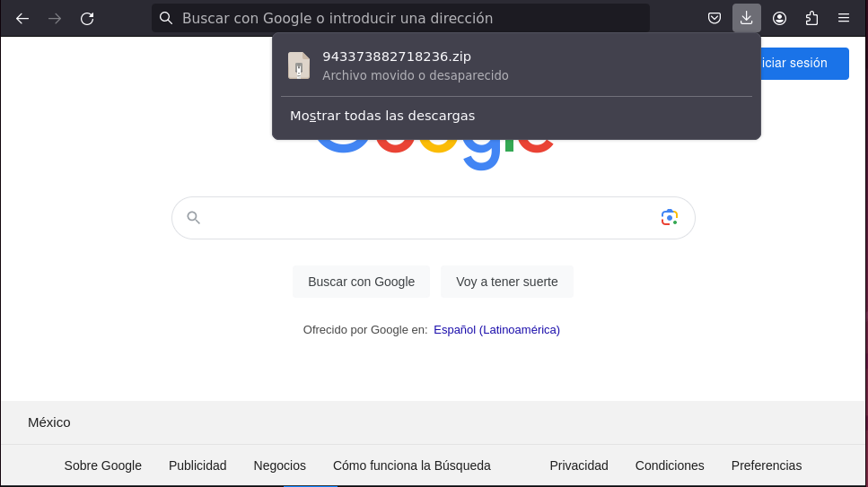868x487 pixels.
Task: Open the Pocket save icon
Action: click(715, 18)
